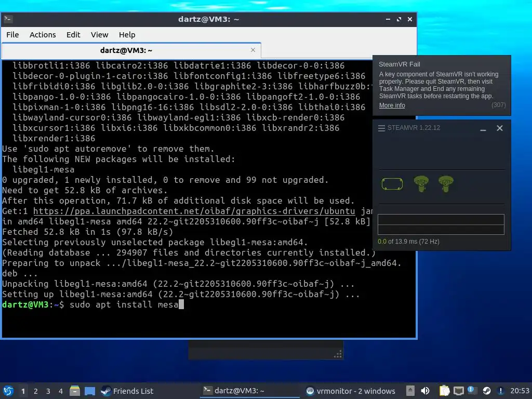
Task: Follow the ppa.launchpadcontent.net graphics-drivers URL
Action: tap(194, 211)
